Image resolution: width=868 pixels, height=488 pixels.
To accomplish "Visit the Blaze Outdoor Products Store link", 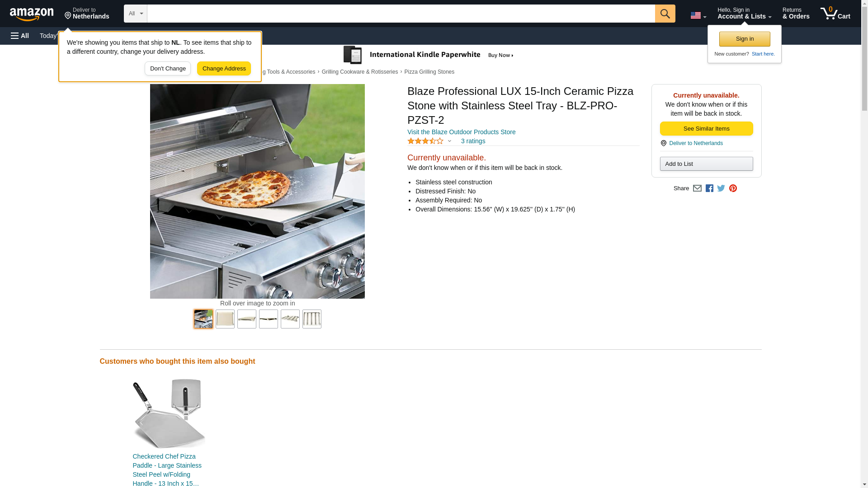I will click(x=461, y=132).
